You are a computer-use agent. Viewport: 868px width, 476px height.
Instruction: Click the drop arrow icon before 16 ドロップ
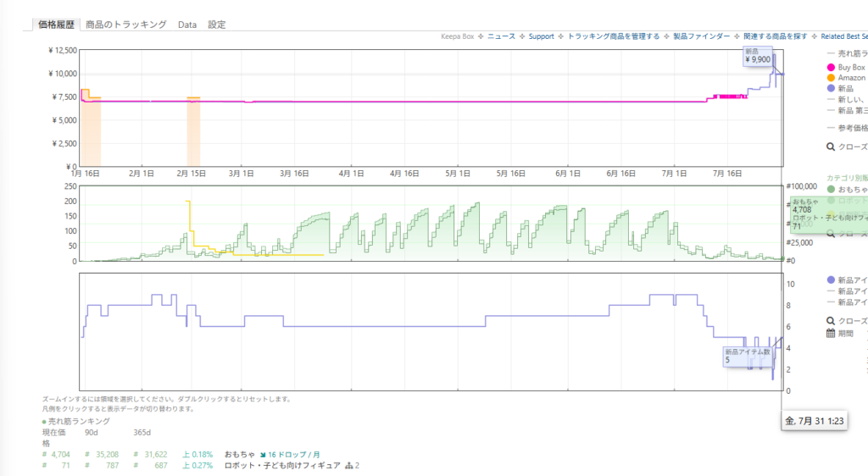[x=263, y=455]
